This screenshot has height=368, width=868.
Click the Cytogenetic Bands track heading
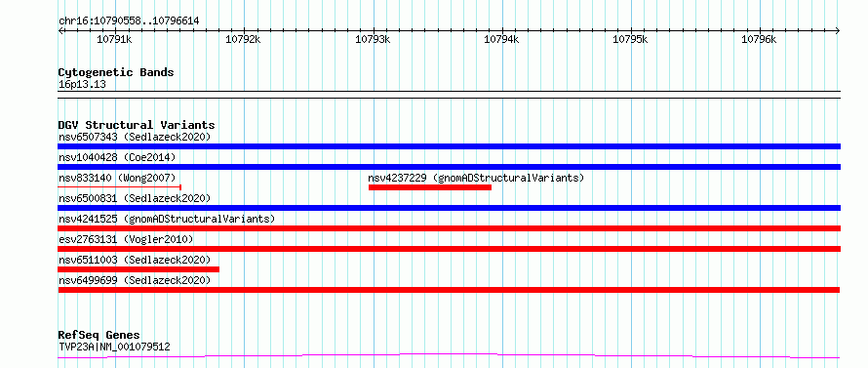click(116, 72)
